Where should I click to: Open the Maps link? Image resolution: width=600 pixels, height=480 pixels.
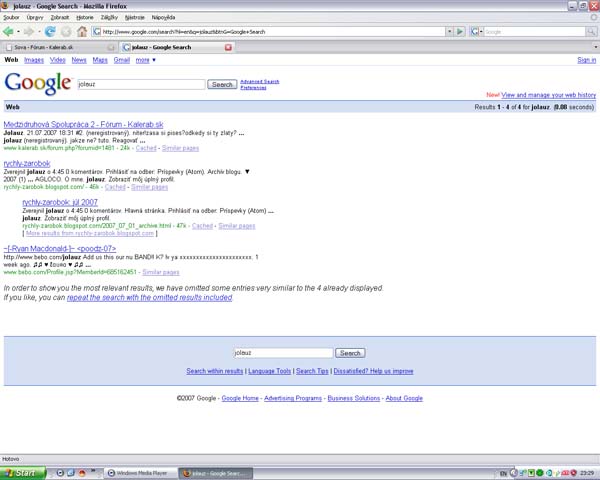[x=100, y=60]
